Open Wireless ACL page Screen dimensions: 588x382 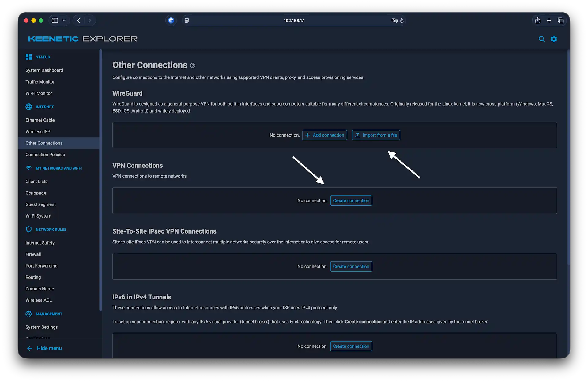point(39,300)
